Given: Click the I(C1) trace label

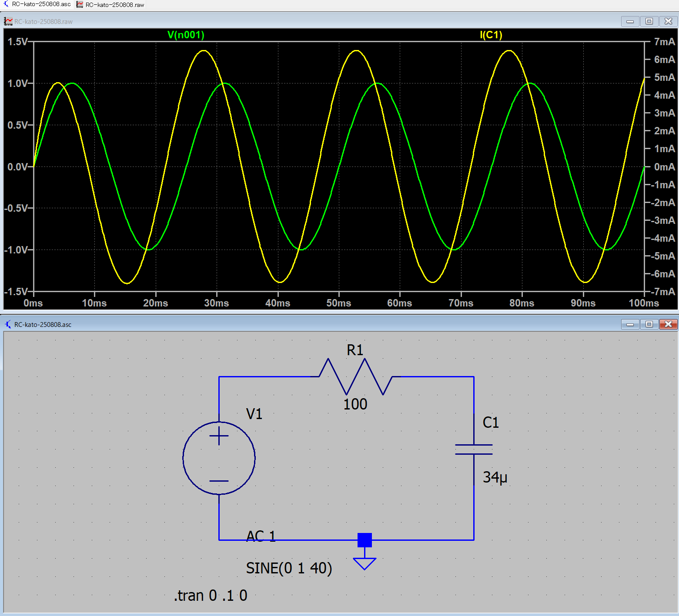Looking at the screenshot, I should tap(491, 35).
